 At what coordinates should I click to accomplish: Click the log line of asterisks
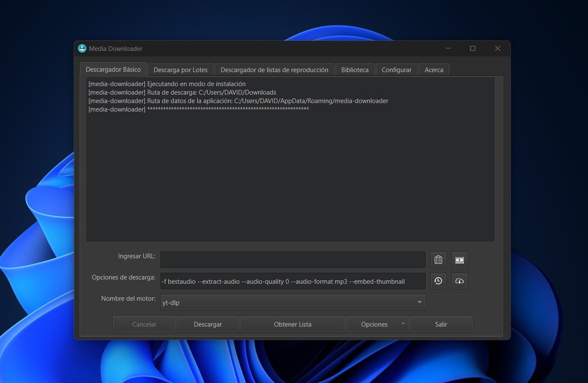pyautogui.click(x=199, y=109)
